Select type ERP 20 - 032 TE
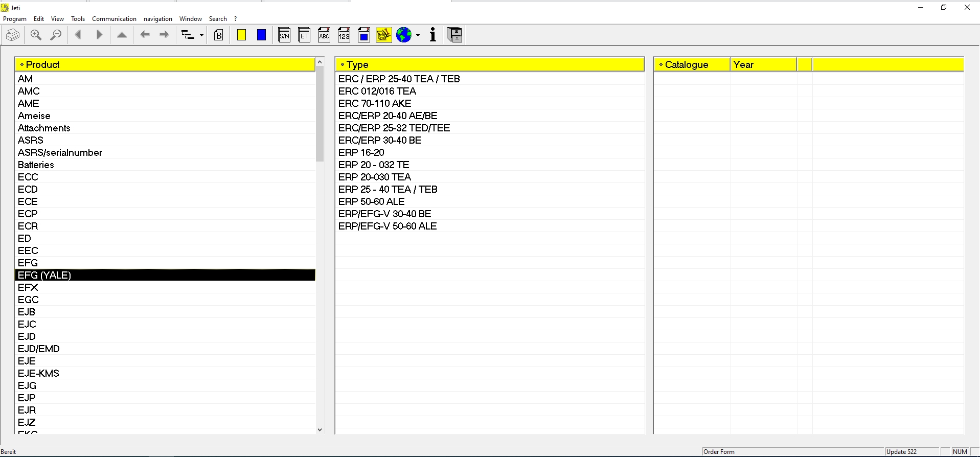The width and height of the screenshot is (980, 457). coord(490,165)
